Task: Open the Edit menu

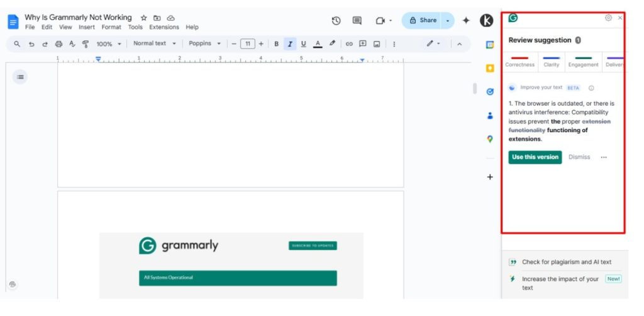Action: pyautogui.click(x=47, y=27)
